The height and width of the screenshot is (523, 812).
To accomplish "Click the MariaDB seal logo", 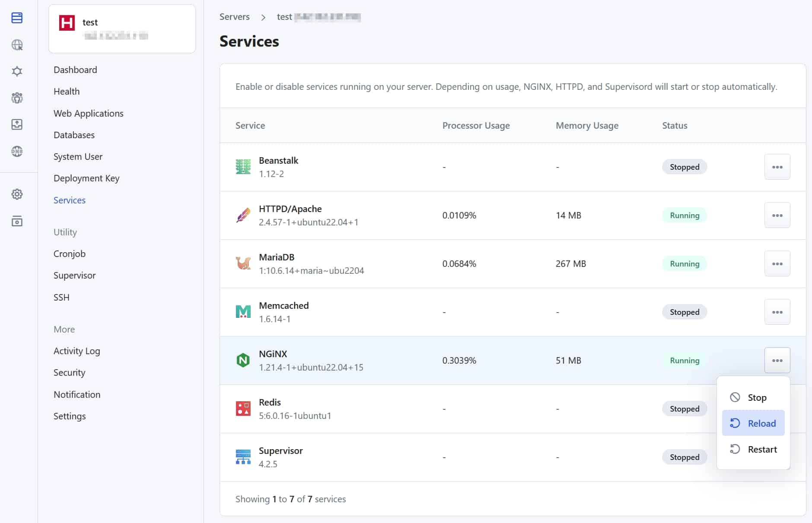I will point(243,263).
